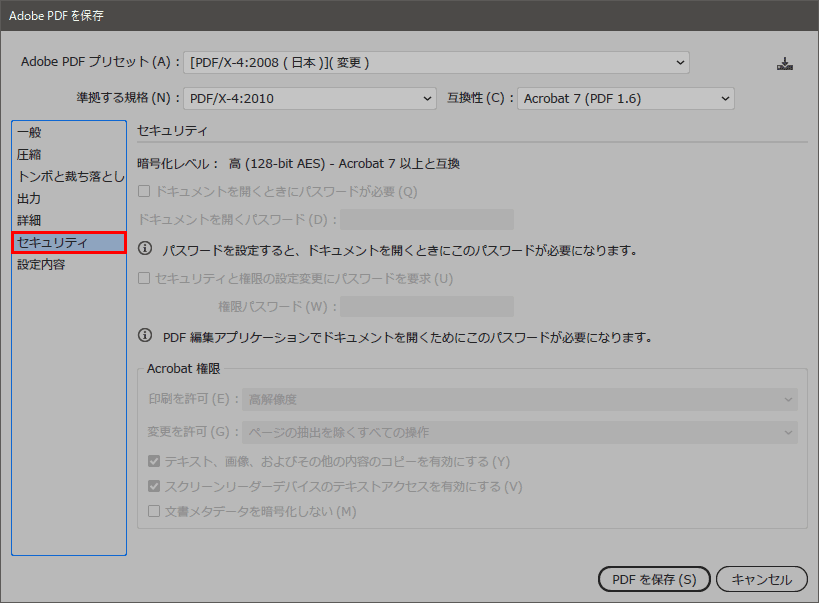Open the Adobe PDF プリセット dropdown
Viewport: 819px width, 603px height.
[x=436, y=63]
